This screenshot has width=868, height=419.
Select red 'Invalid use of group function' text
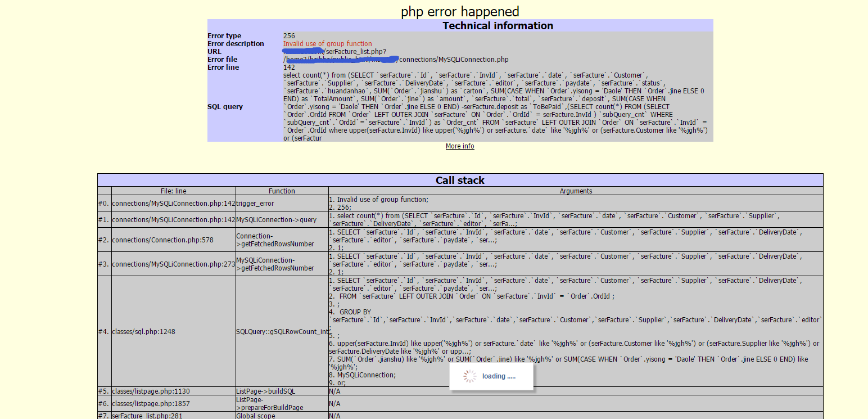pos(327,44)
